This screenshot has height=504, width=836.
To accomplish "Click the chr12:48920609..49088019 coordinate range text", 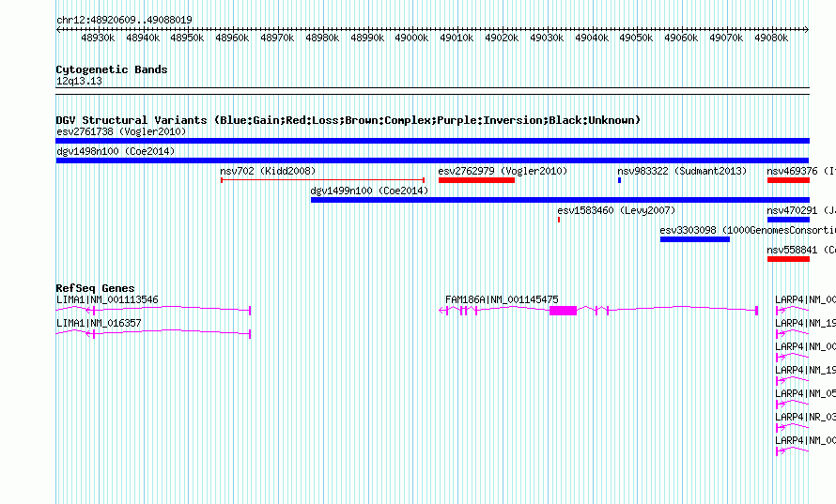I will [x=124, y=21].
